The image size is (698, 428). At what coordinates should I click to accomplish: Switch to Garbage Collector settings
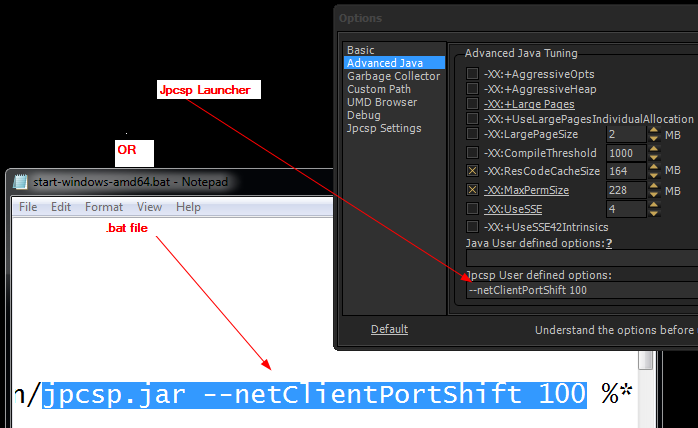(x=394, y=76)
